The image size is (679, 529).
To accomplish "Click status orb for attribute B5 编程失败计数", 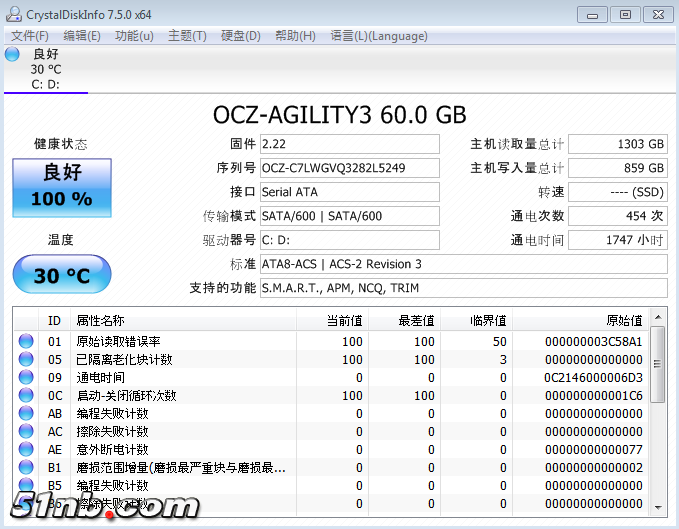I will tap(26, 485).
